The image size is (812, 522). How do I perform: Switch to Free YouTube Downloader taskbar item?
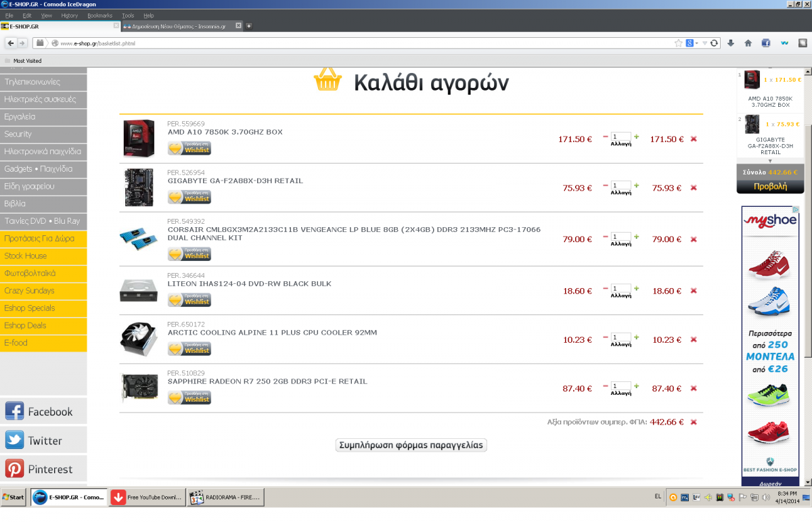(x=147, y=497)
